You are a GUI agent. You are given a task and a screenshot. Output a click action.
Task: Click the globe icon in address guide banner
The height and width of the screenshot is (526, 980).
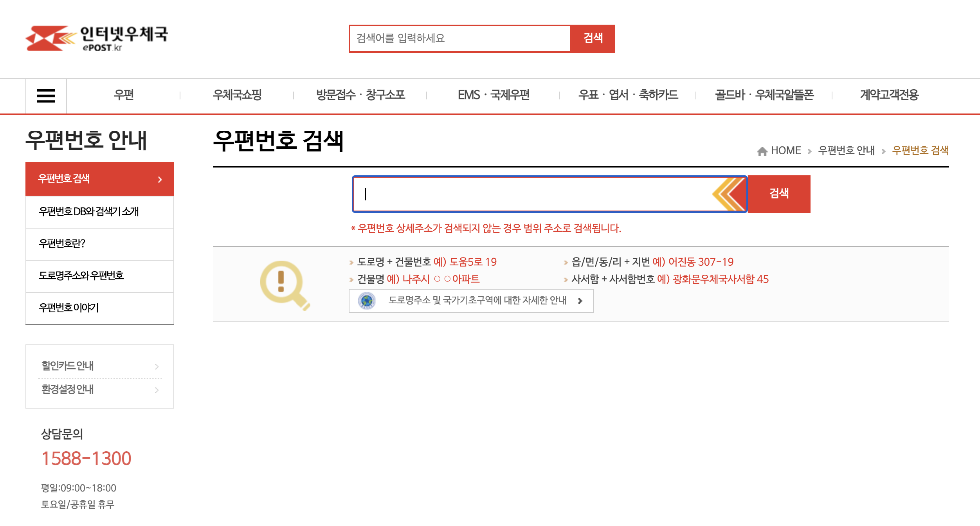tap(367, 301)
